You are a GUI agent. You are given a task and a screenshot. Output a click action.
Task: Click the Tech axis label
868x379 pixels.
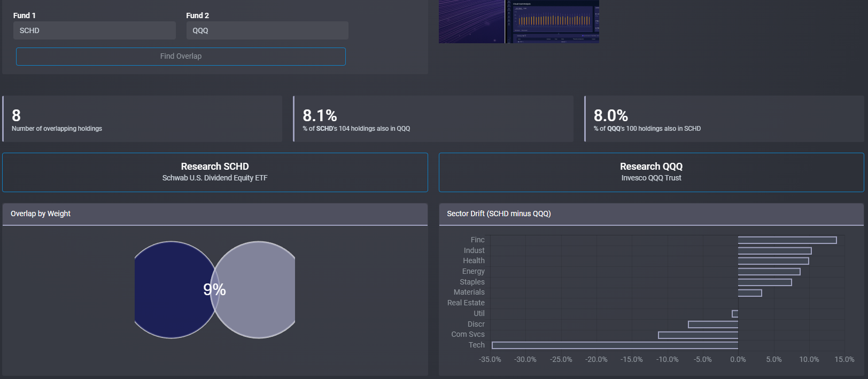(x=477, y=345)
